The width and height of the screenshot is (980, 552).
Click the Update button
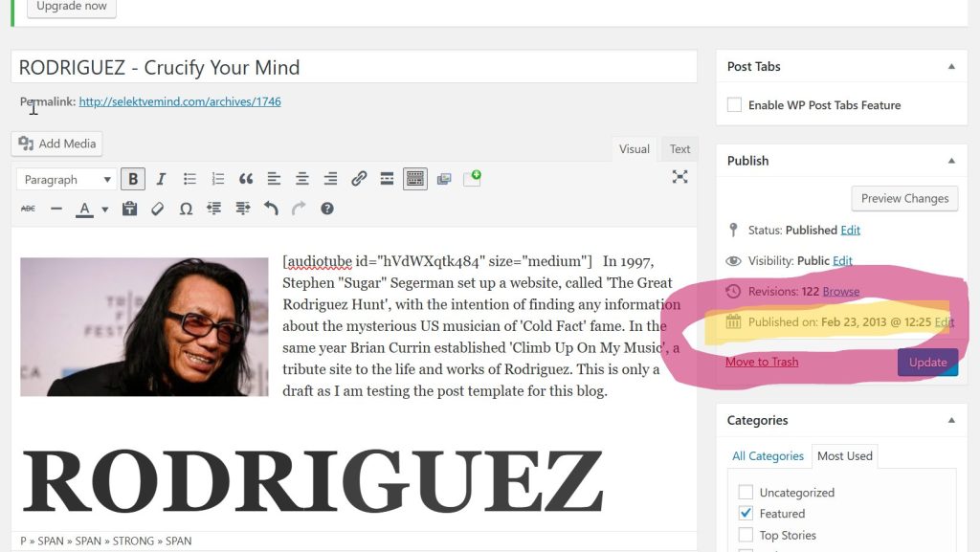[x=927, y=363]
